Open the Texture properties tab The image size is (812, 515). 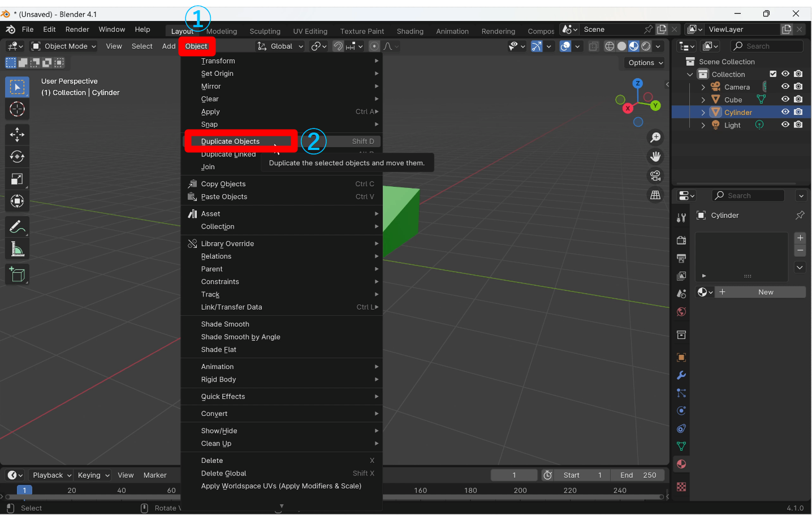pos(681,487)
